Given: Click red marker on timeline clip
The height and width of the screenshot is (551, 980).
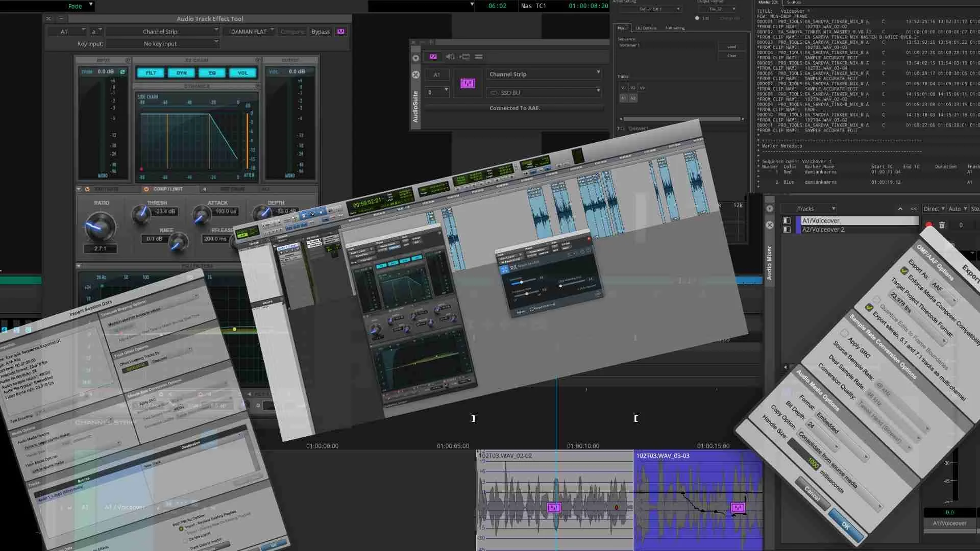Looking at the screenshot, I should (617, 508).
